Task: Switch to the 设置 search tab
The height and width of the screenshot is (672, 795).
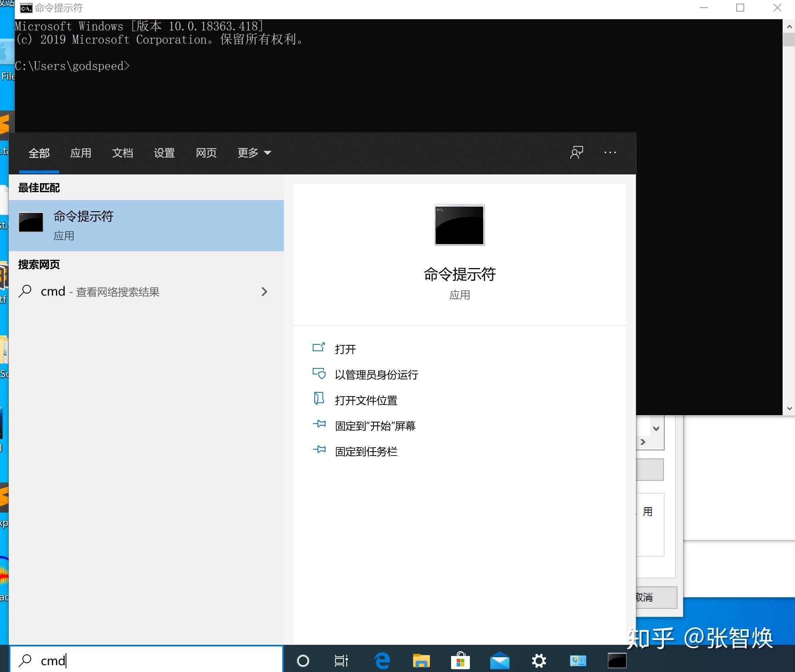Action: click(164, 153)
